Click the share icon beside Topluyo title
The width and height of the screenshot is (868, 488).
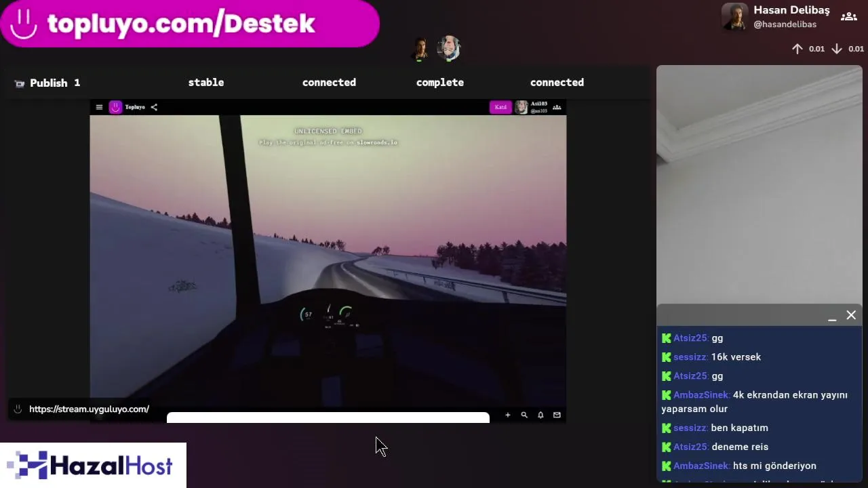[x=154, y=107]
